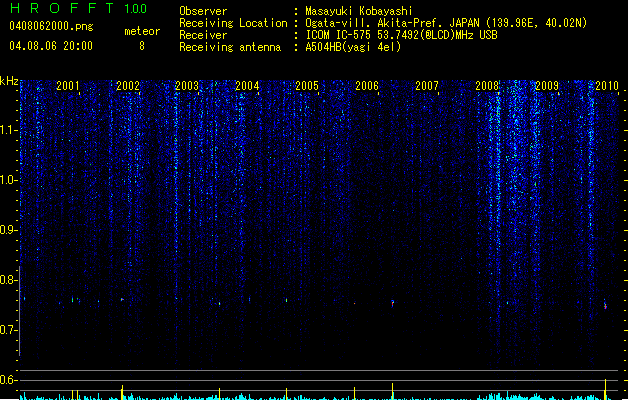The height and width of the screenshot is (400, 629).
Task: Click the date 04.08.06 20:00
Action: coord(51,46)
